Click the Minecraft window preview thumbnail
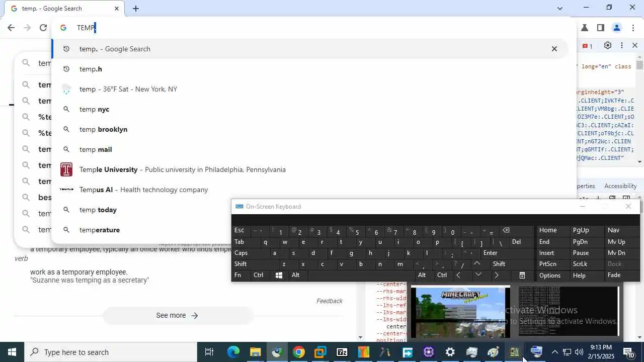The height and width of the screenshot is (362, 644). 460,312
